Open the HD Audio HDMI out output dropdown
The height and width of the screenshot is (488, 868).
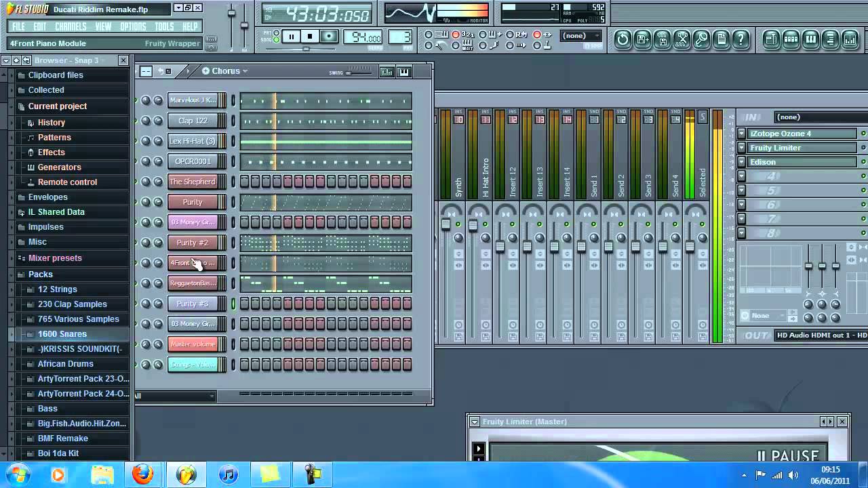tap(821, 335)
